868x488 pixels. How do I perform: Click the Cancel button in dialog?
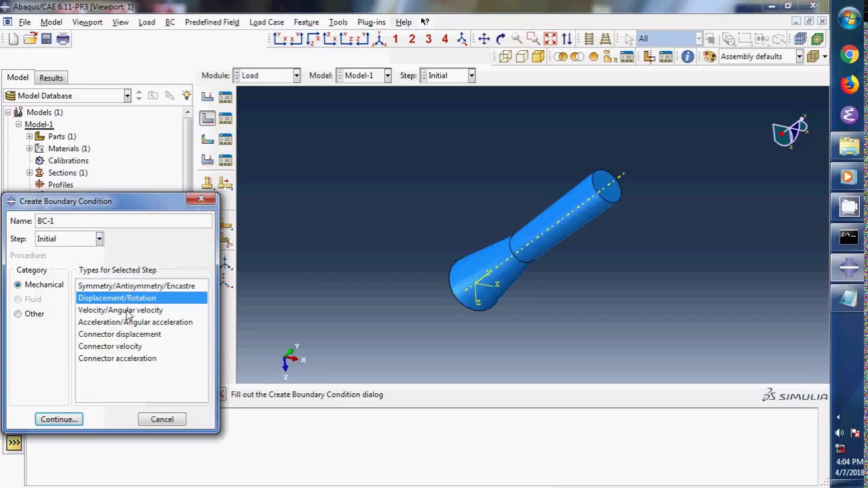pos(162,420)
